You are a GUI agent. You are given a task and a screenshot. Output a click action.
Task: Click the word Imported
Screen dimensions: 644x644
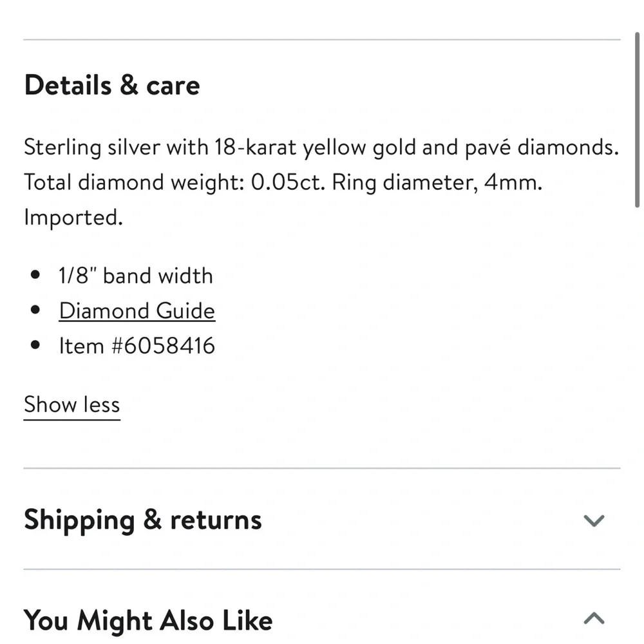coord(73,218)
